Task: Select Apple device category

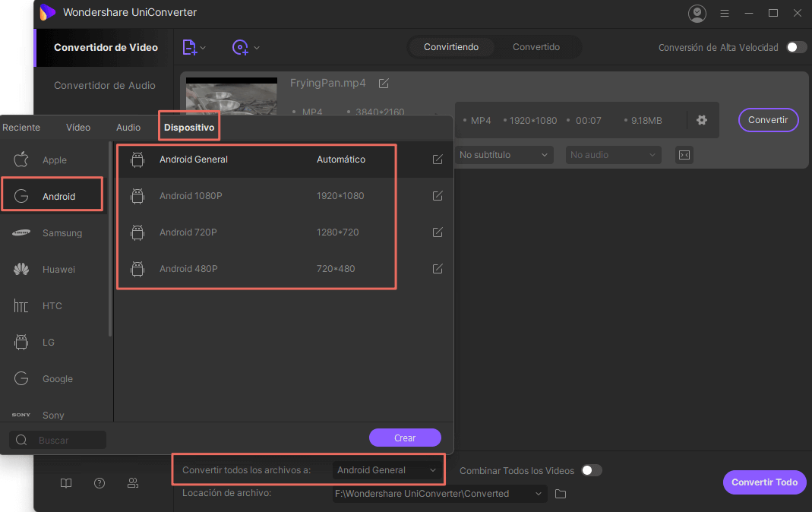Action: 54,160
